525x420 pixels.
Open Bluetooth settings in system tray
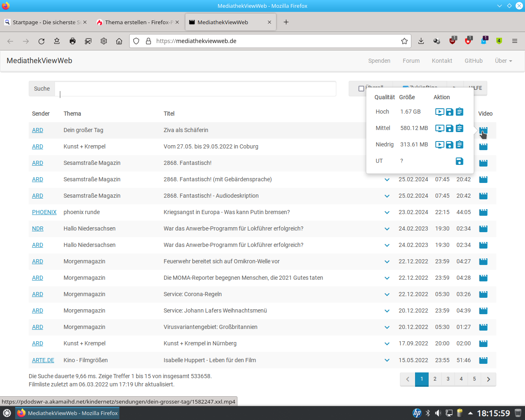click(x=428, y=413)
